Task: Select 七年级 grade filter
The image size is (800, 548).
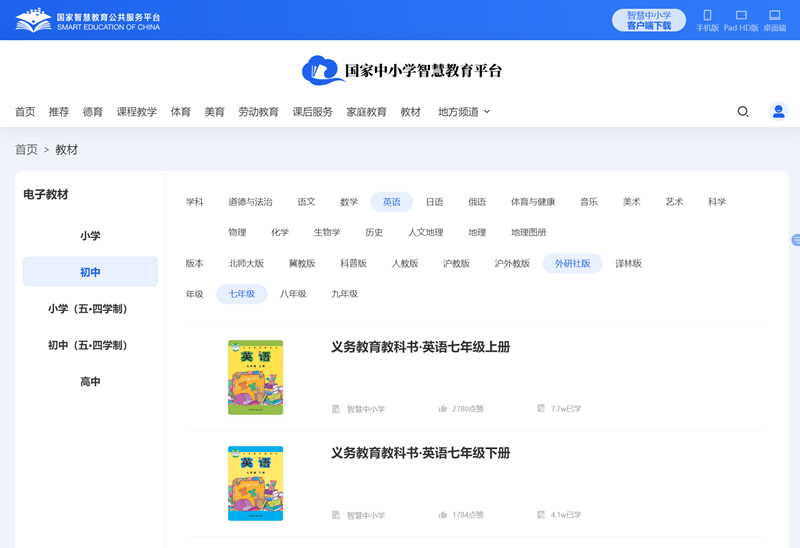Action: click(242, 294)
